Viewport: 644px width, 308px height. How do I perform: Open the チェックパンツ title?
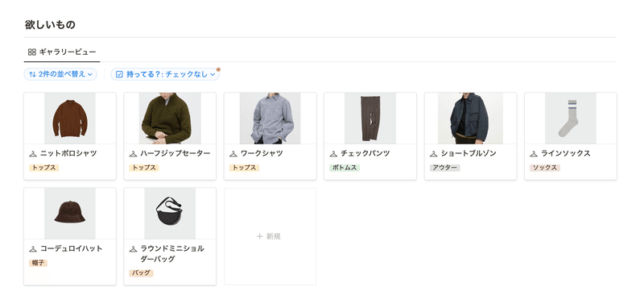[365, 153]
